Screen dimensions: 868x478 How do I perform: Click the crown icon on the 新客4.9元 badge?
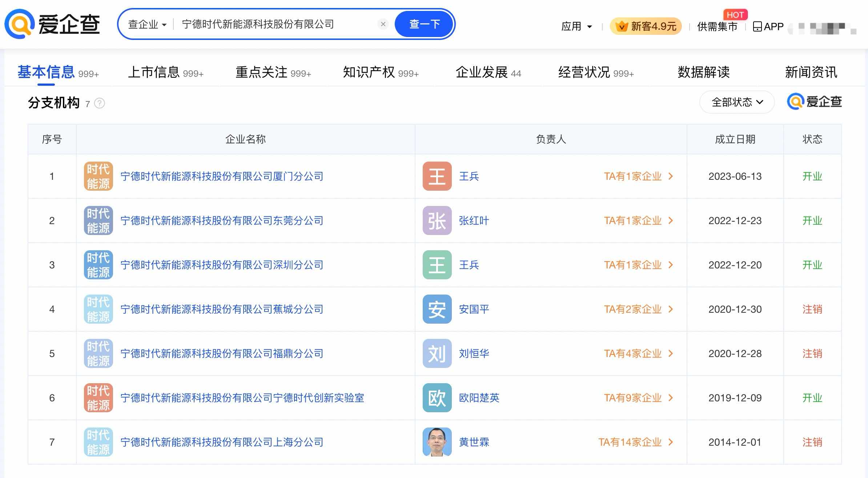pyautogui.click(x=622, y=25)
